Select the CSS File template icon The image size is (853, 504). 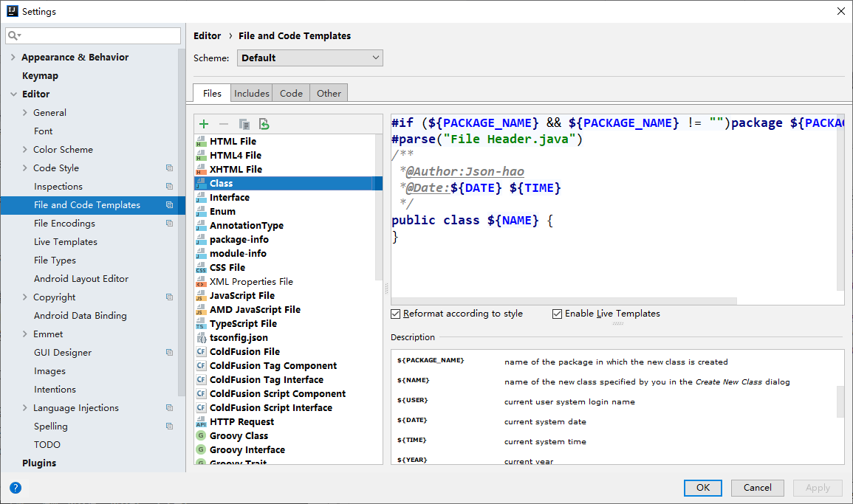[x=202, y=267]
